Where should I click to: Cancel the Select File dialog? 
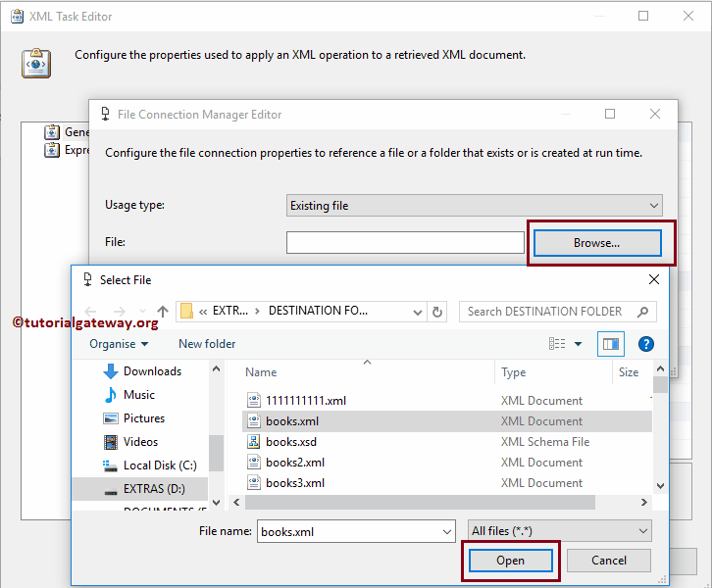(x=608, y=561)
